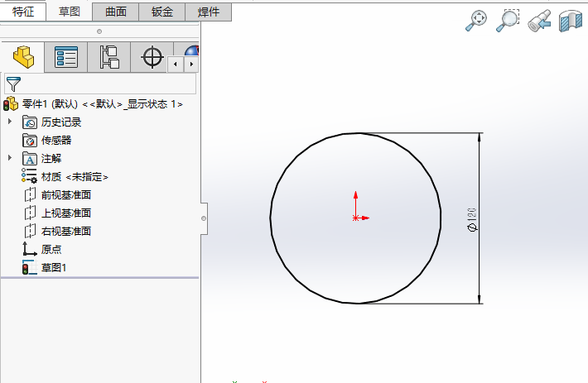Click the right arrow of manager tabs
Viewport: 588px width, 383px height.
pyautogui.click(x=191, y=64)
